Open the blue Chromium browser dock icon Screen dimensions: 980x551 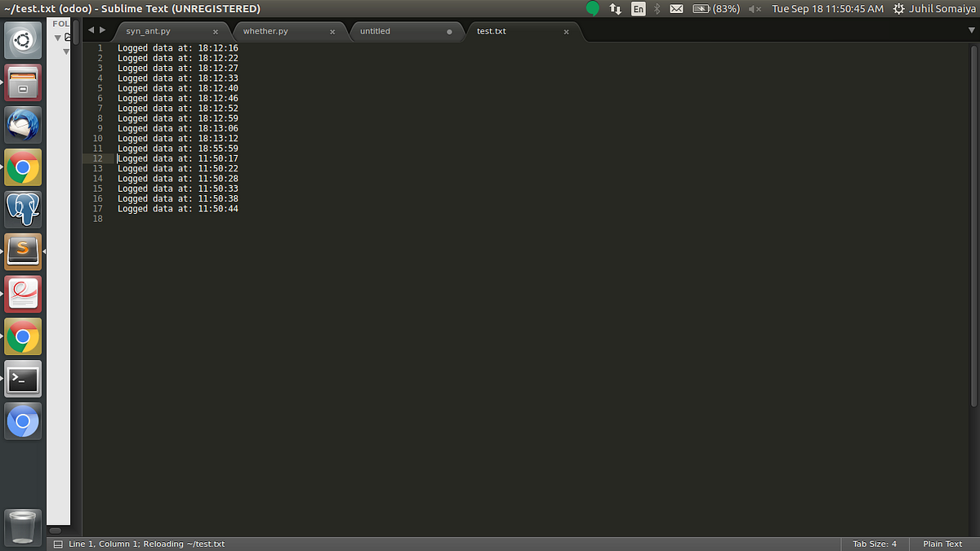(x=23, y=421)
